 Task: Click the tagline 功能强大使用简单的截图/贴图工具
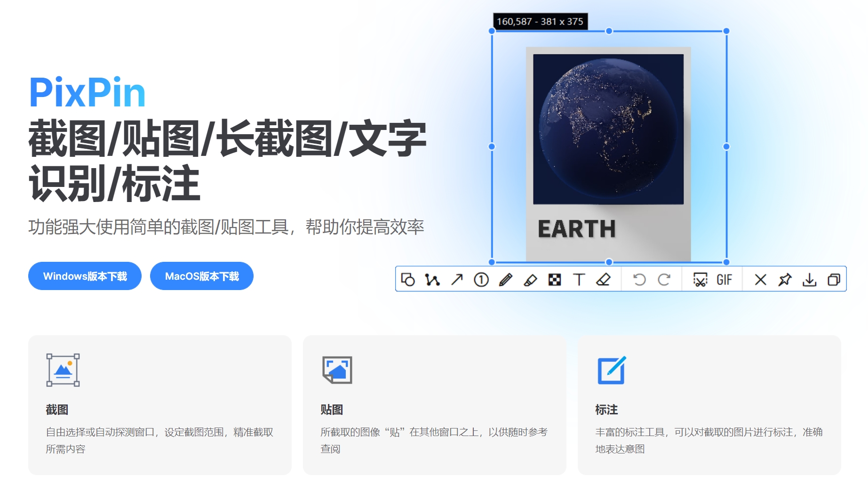(x=159, y=227)
